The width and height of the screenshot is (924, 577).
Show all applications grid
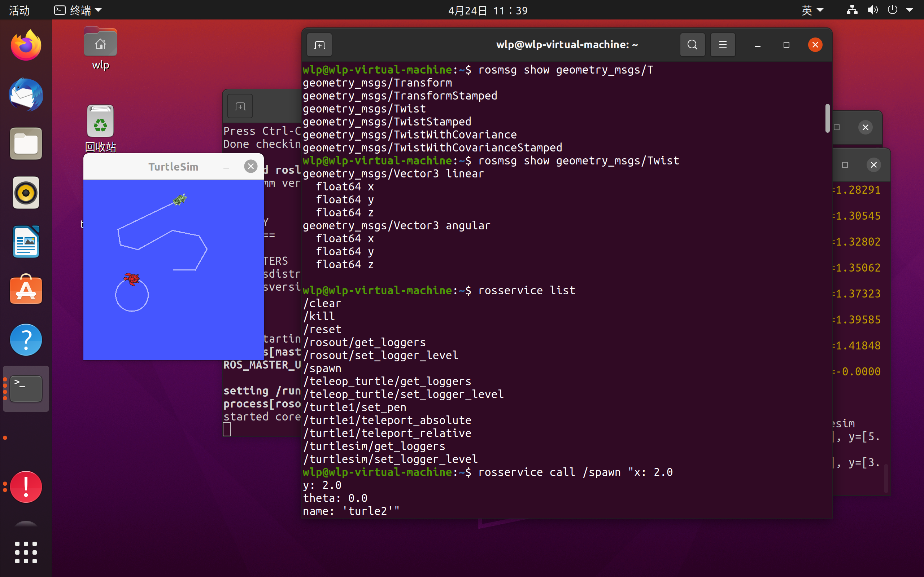pos(26,552)
